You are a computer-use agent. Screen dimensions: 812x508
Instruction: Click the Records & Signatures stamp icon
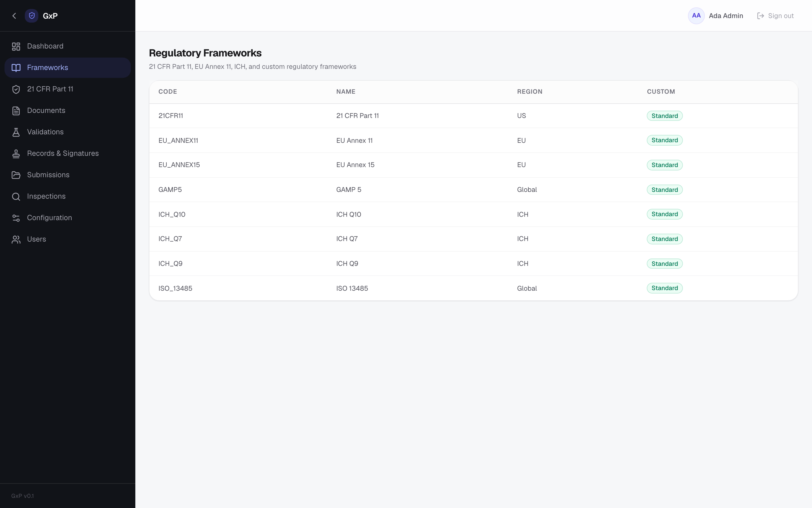click(16, 154)
